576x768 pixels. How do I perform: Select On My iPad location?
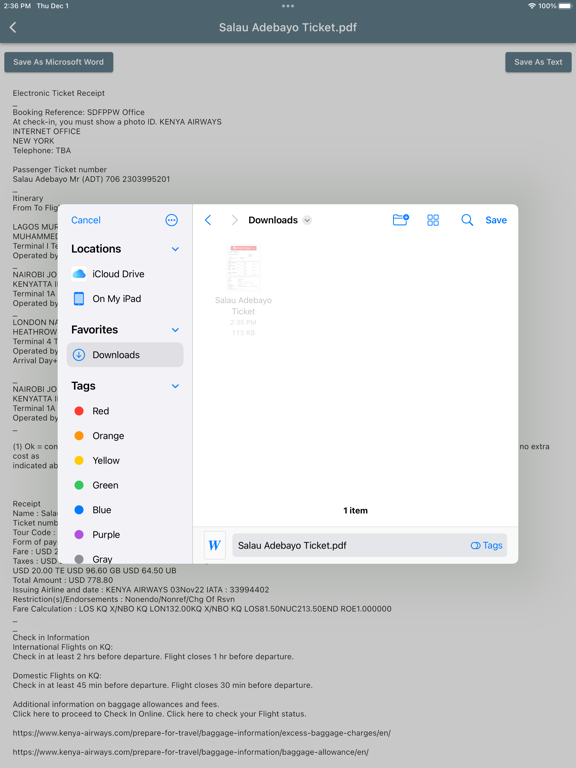[x=125, y=299]
